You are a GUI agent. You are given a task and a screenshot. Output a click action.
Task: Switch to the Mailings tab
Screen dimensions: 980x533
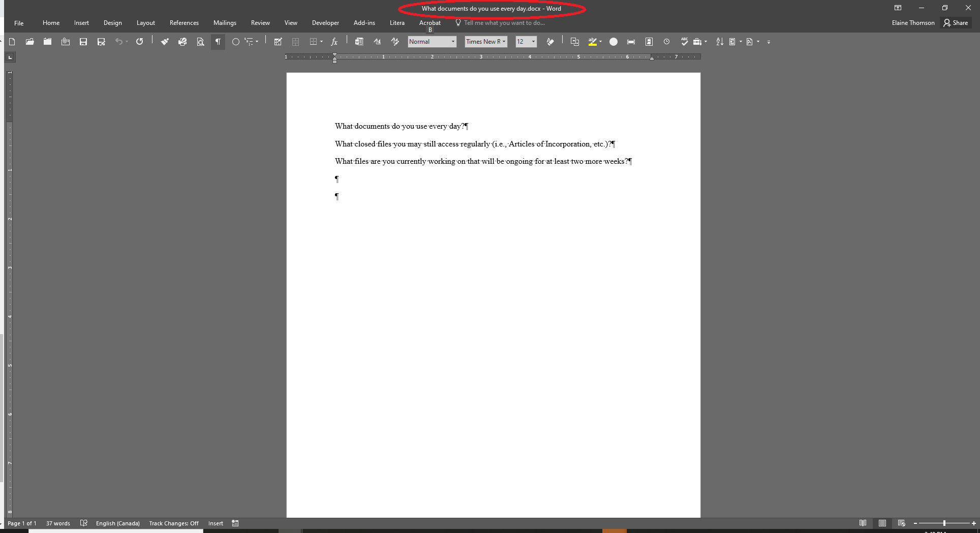pos(225,23)
